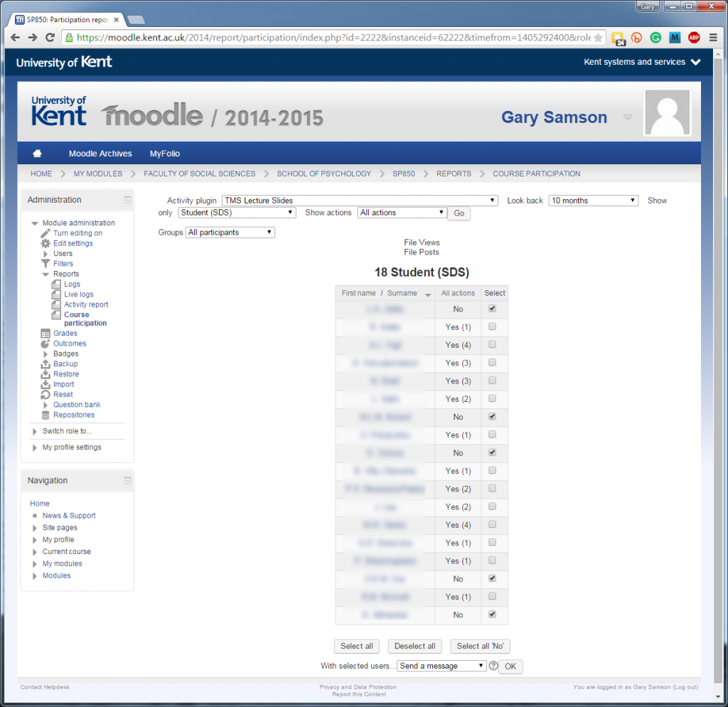Click the Logs report icon

pyautogui.click(x=57, y=284)
